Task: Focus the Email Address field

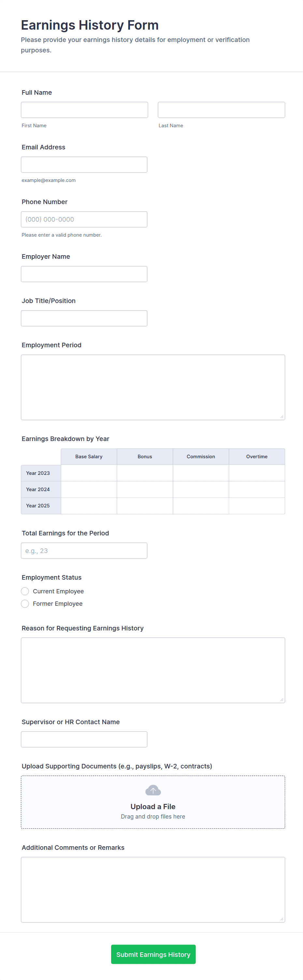Action: click(84, 164)
